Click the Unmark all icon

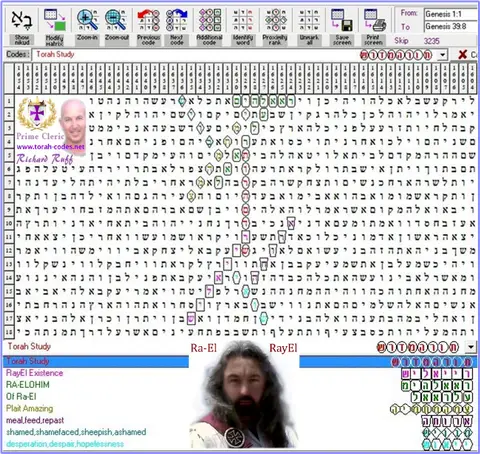tap(309, 20)
